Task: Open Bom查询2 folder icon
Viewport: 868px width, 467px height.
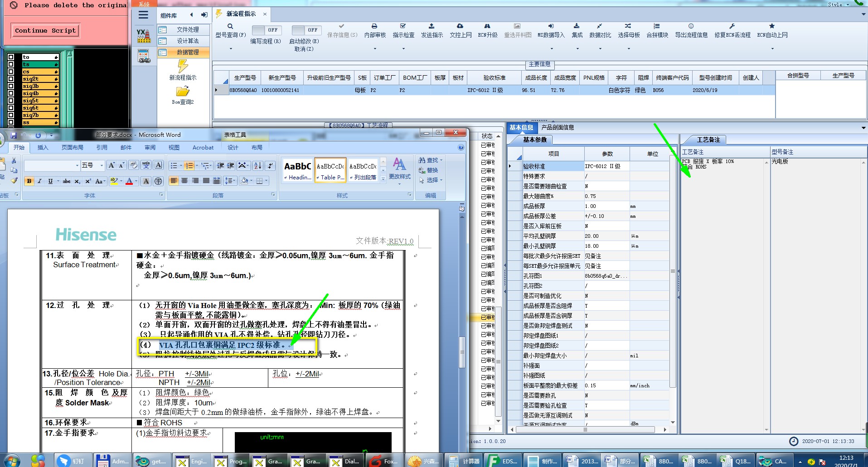Action: [x=183, y=91]
